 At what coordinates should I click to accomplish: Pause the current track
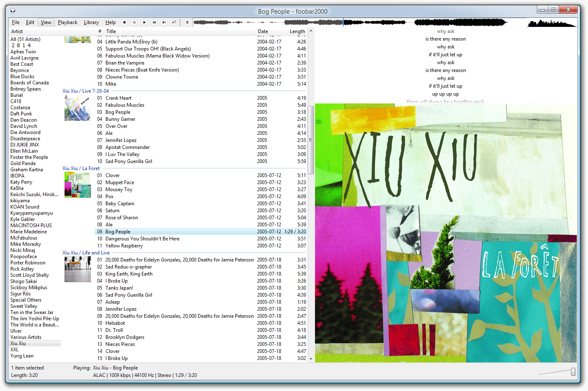click(134, 22)
